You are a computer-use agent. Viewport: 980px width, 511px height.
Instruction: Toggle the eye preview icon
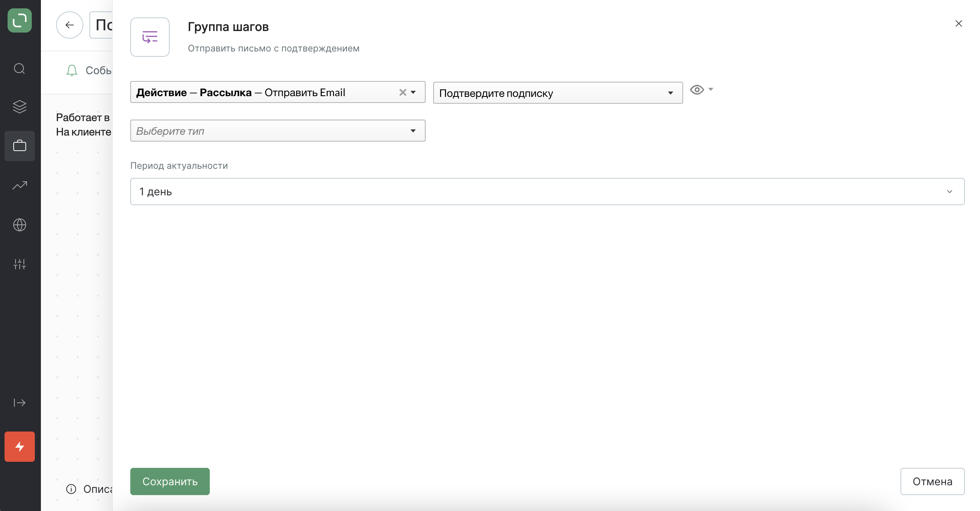(x=697, y=90)
